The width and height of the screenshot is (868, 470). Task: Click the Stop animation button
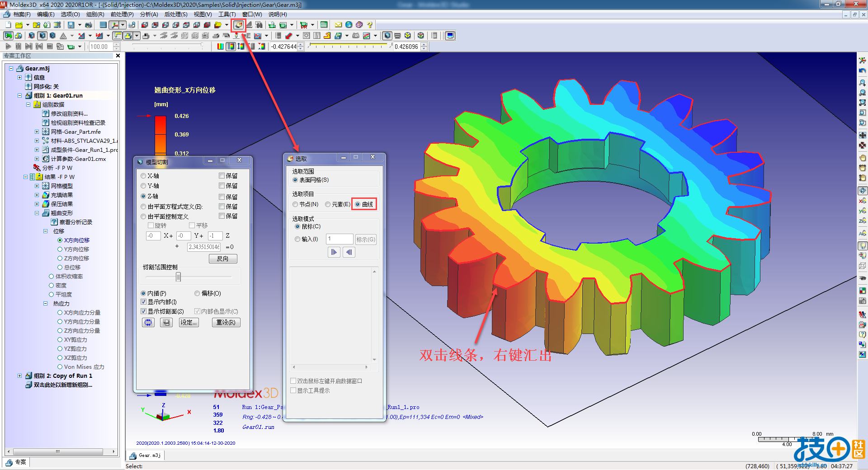pos(50,46)
